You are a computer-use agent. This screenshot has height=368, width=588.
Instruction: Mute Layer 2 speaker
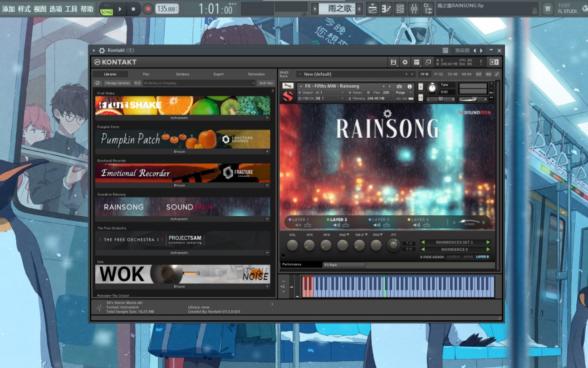[x=337, y=225]
